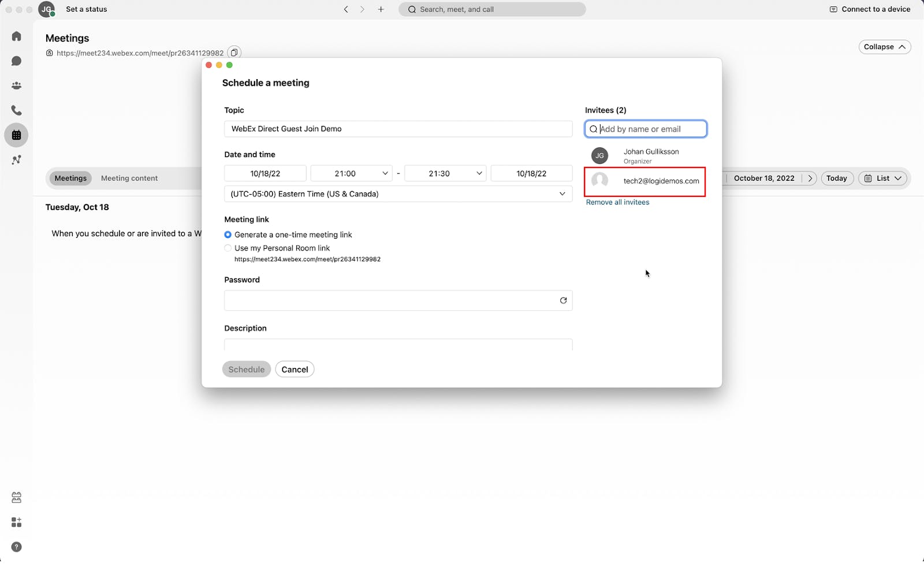
Task: Click the Topic input field
Action: (398, 129)
